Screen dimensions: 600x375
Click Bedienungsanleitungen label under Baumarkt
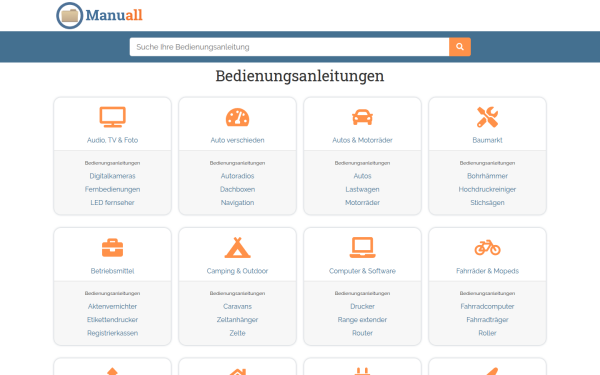point(487,163)
